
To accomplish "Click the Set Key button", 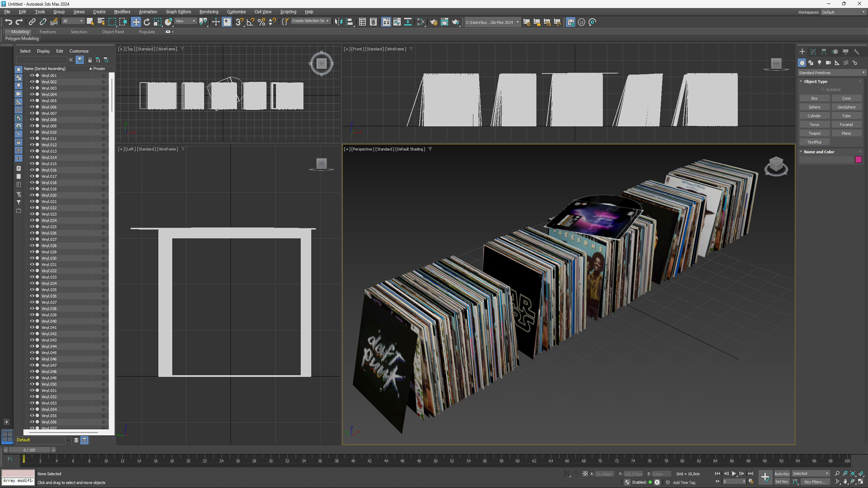I will [x=782, y=482].
